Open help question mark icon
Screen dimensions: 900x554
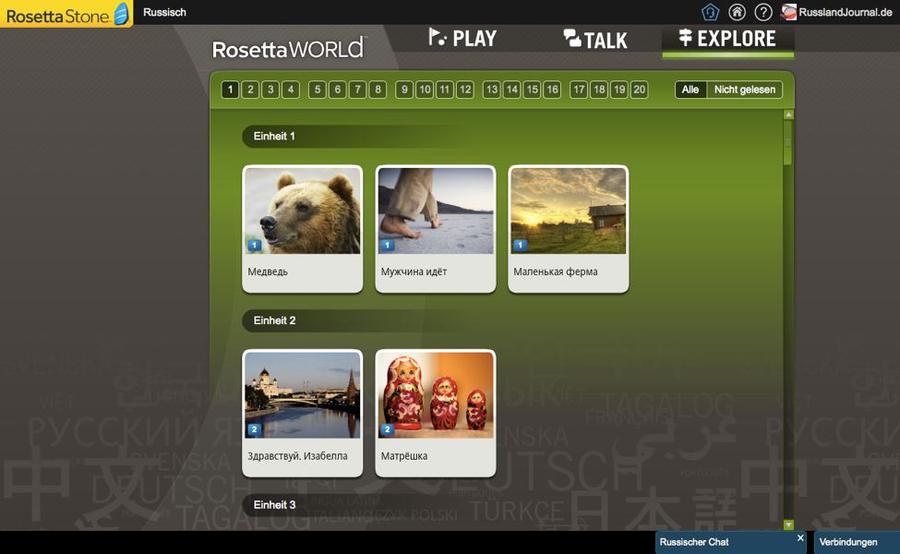tap(763, 12)
